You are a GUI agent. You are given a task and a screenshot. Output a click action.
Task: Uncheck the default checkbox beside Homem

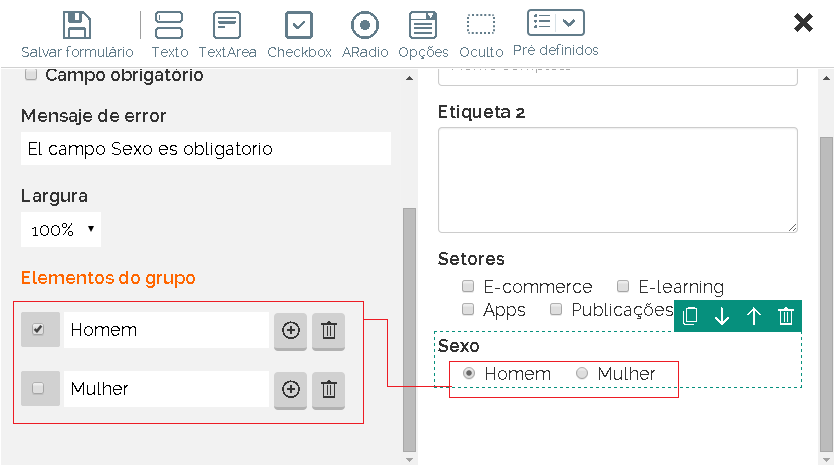(x=39, y=330)
